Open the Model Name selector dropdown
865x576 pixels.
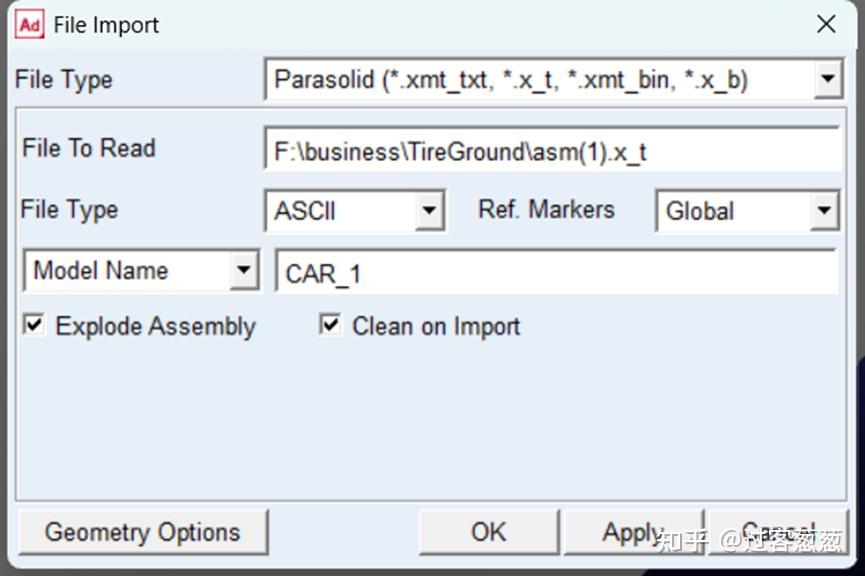point(244,270)
